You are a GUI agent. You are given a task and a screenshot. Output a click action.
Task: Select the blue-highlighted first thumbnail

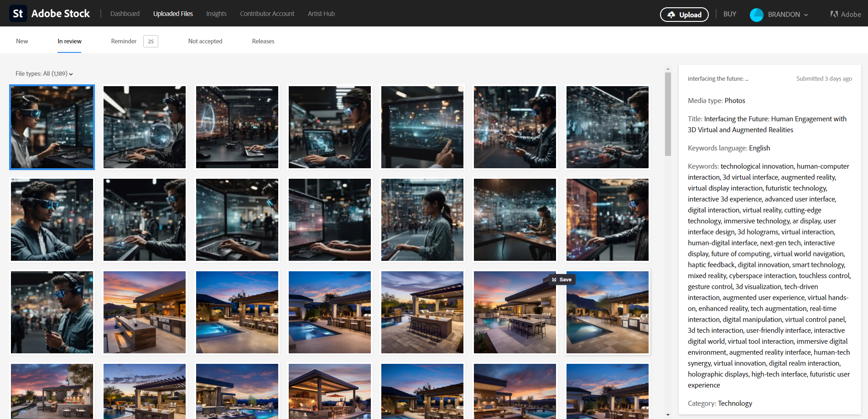point(52,127)
